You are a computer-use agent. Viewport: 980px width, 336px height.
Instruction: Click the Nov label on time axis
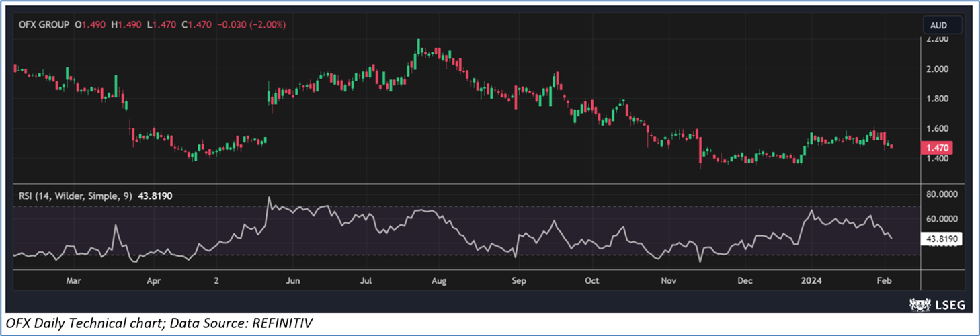(x=667, y=280)
